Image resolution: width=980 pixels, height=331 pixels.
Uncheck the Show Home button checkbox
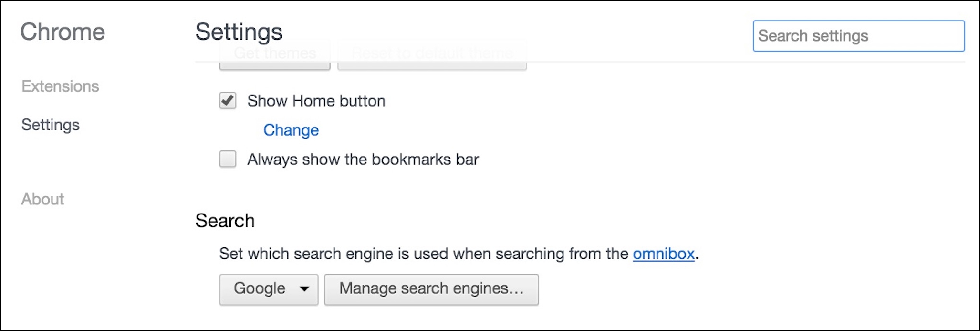pos(228,101)
